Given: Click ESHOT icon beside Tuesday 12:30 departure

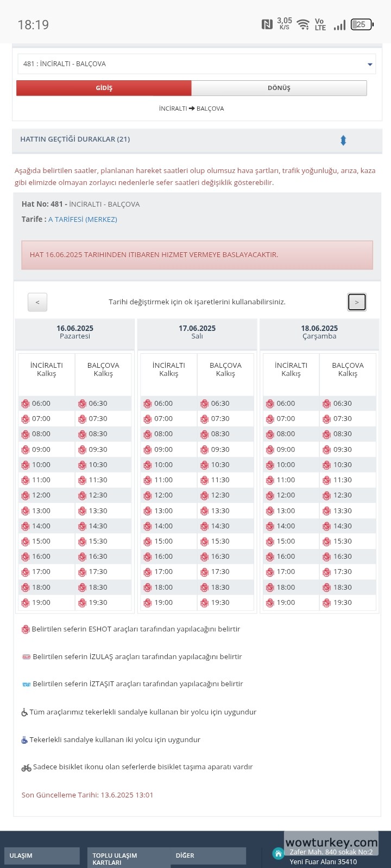Looking at the screenshot, I should click(204, 495).
